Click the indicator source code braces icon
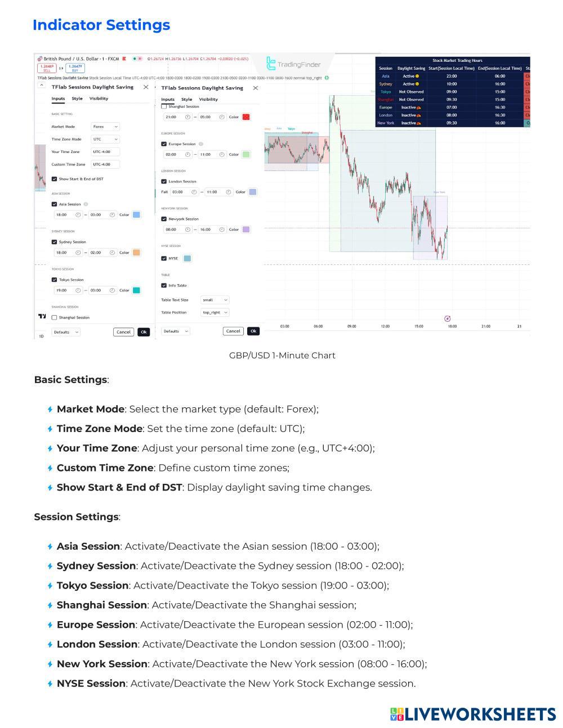Image resolution: width=563 pixels, height=728 pixels. [327, 78]
